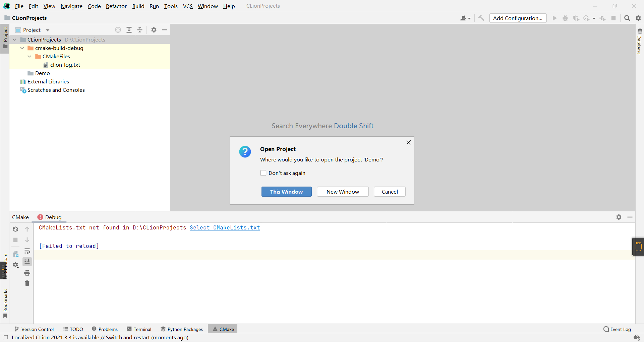This screenshot has height=342, width=644.
Task: Open the Event Log
Action: pyautogui.click(x=617, y=329)
